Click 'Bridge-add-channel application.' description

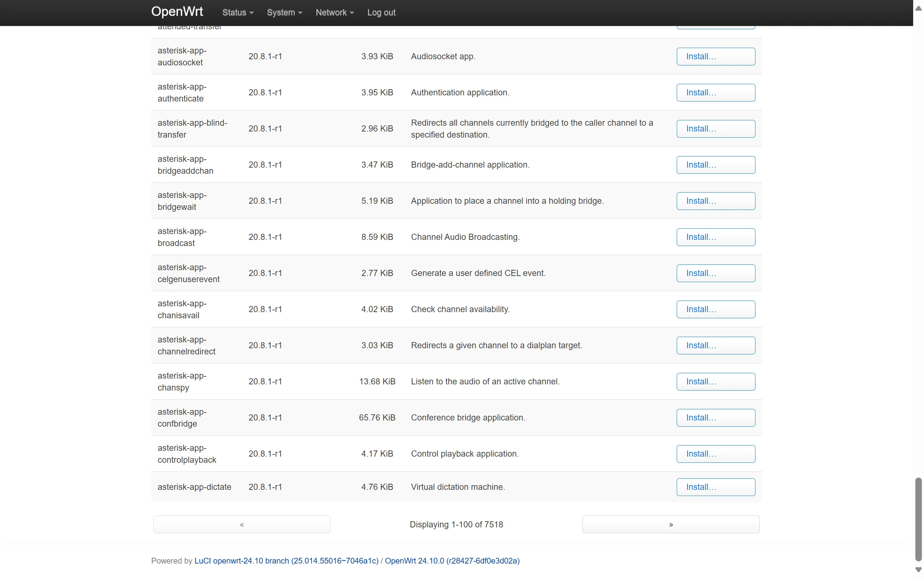click(x=470, y=165)
